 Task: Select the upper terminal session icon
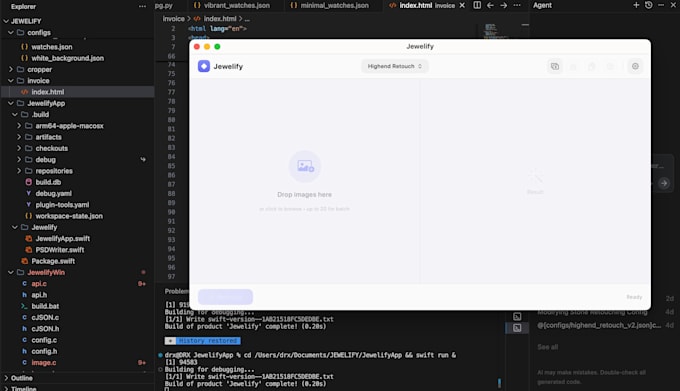(x=517, y=316)
